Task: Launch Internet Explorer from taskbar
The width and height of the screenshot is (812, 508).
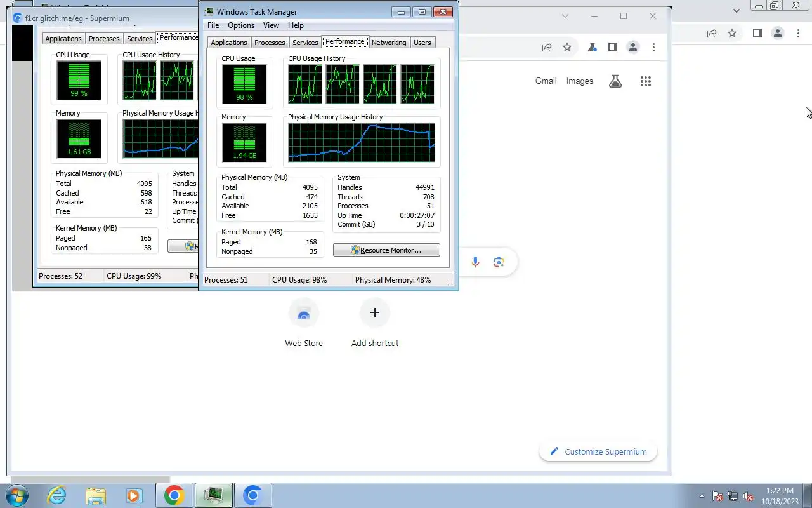Action: [x=56, y=495]
